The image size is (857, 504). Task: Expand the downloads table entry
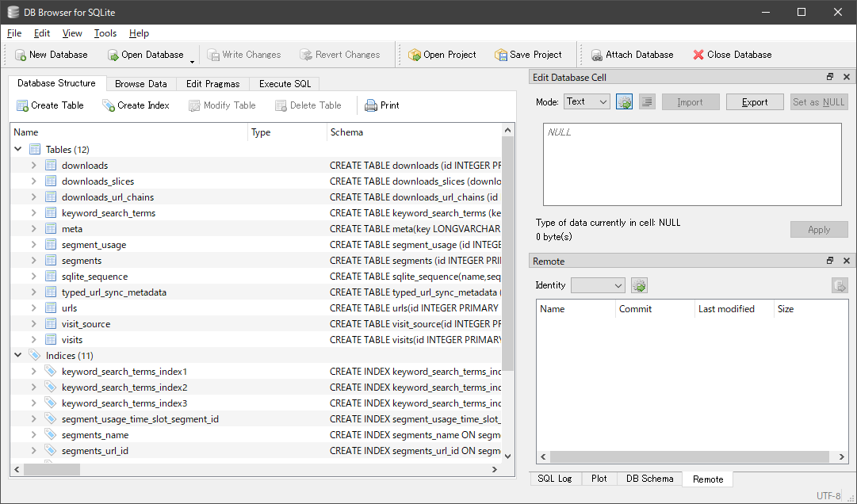[x=34, y=165]
